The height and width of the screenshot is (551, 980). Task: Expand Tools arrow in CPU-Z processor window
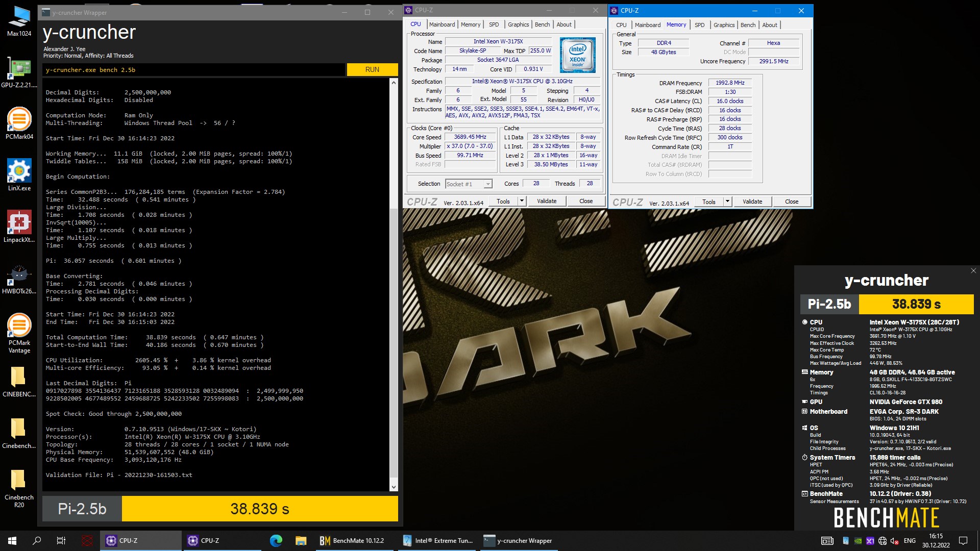click(x=522, y=201)
